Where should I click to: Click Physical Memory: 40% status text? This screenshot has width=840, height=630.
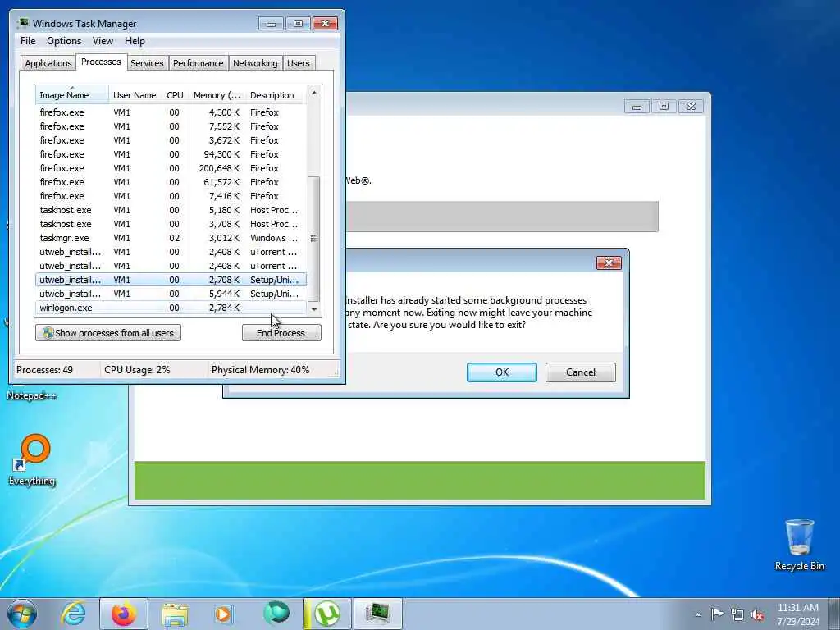coord(260,370)
